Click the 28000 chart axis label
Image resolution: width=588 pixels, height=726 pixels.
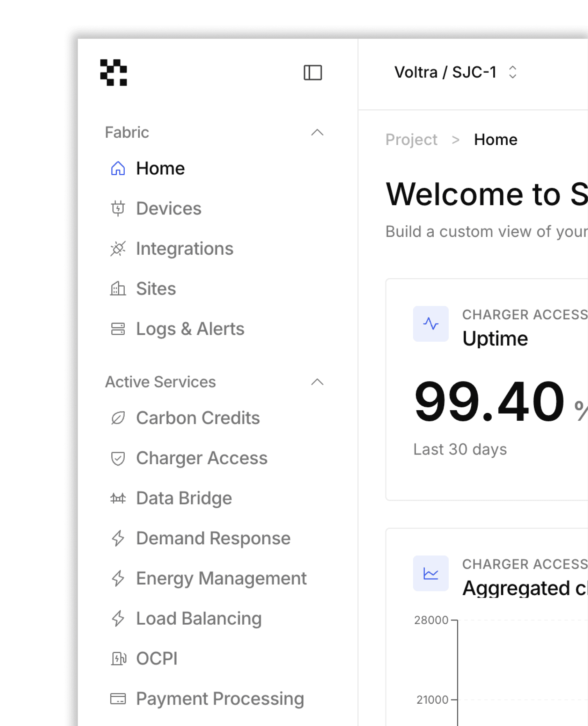click(431, 620)
